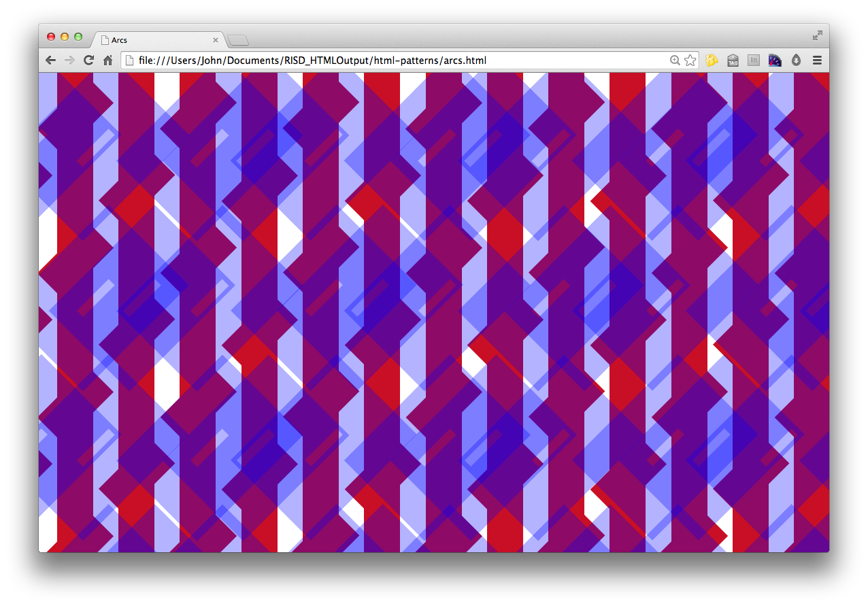Screen dimensions: 868x606
Task: Click the page icon in the address bar
Action: click(129, 61)
